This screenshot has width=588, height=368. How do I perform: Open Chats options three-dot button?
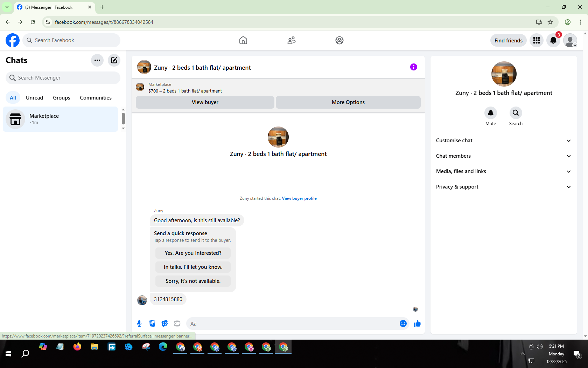(x=97, y=60)
